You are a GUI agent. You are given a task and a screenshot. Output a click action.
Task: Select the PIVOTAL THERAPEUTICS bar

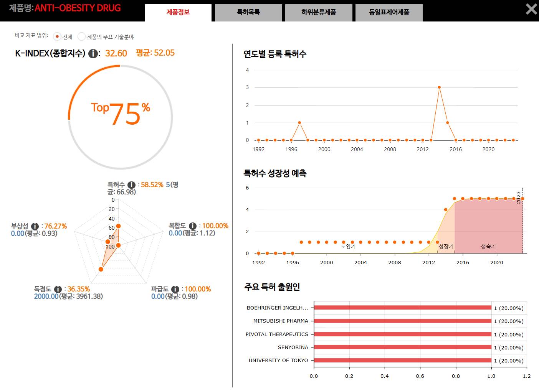coord(402,334)
